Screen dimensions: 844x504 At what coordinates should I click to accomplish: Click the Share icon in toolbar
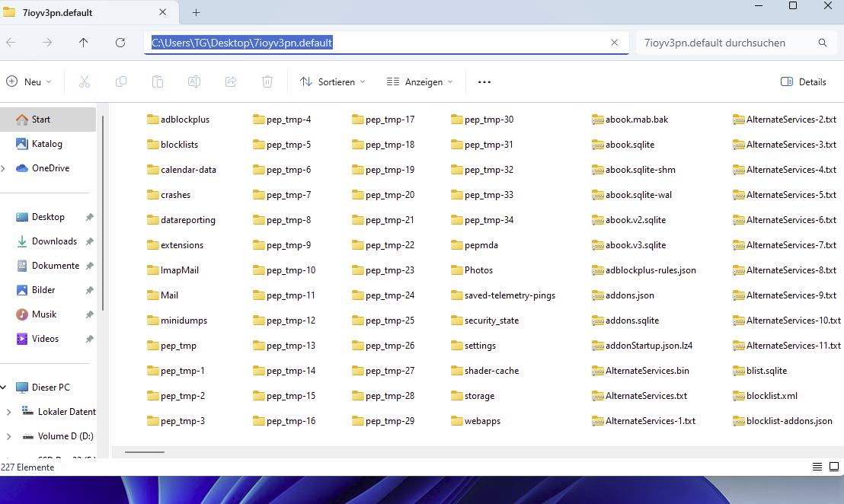231,81
